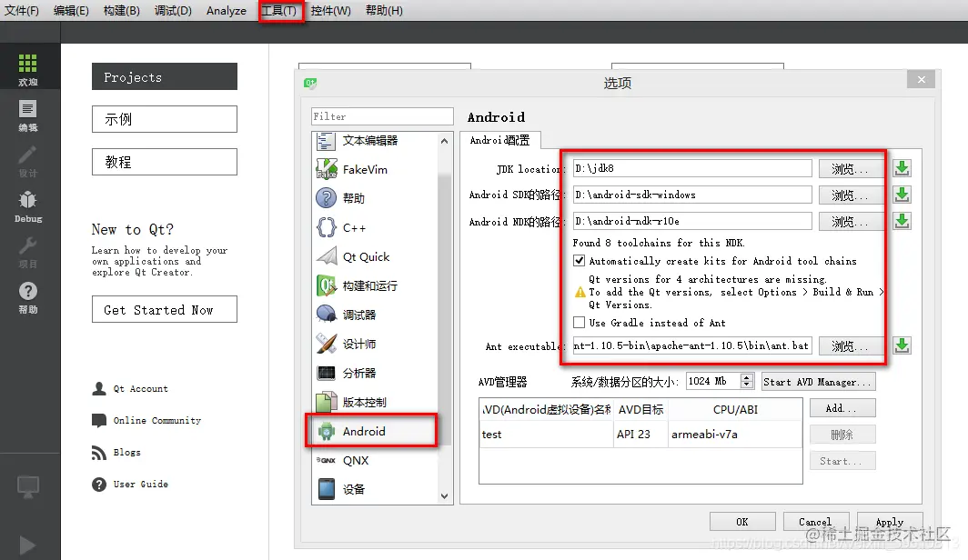Open the Tutorials (教程) section
The height and width of the screenshot is (560, 968).
coord(164,162)
